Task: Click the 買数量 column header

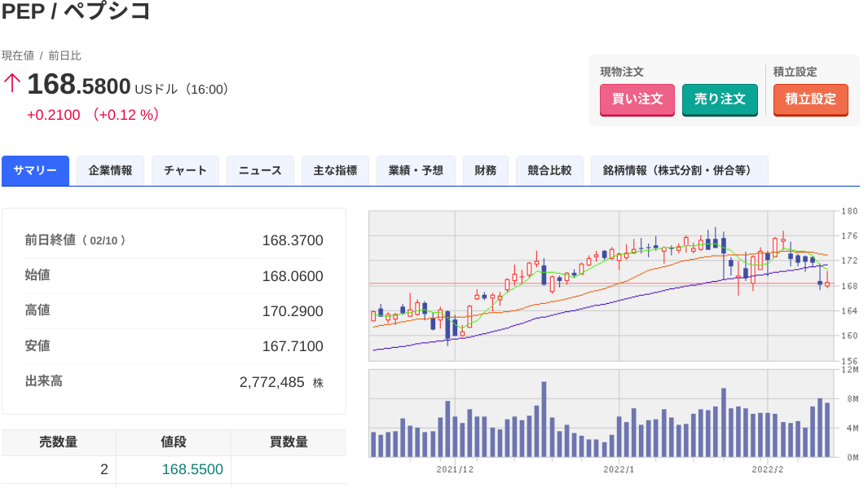Action: [x=289, y=442]
